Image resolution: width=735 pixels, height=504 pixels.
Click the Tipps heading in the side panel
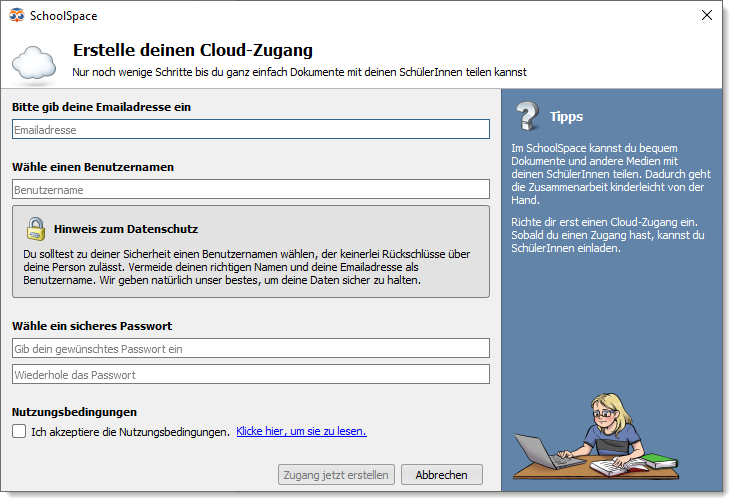pyautogui.click(x=566, y=116)
